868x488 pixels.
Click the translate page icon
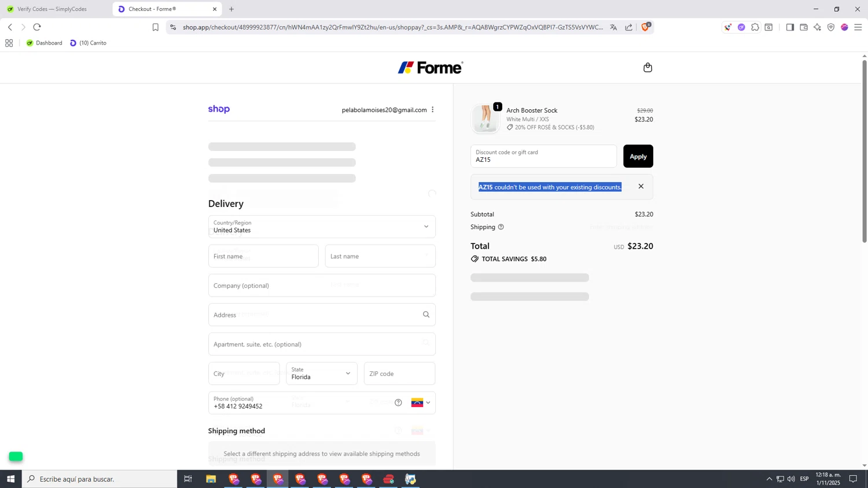(x=613, y=27)
